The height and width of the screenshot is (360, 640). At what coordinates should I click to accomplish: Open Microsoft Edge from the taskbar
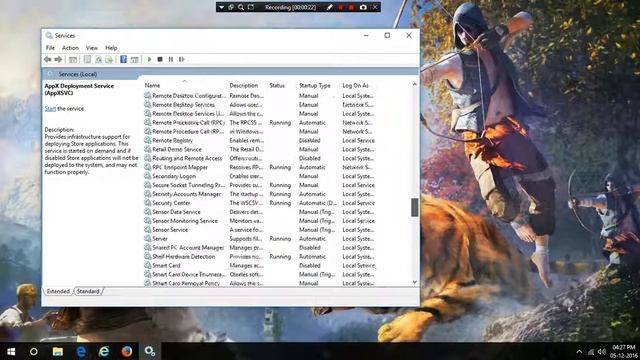81,351
